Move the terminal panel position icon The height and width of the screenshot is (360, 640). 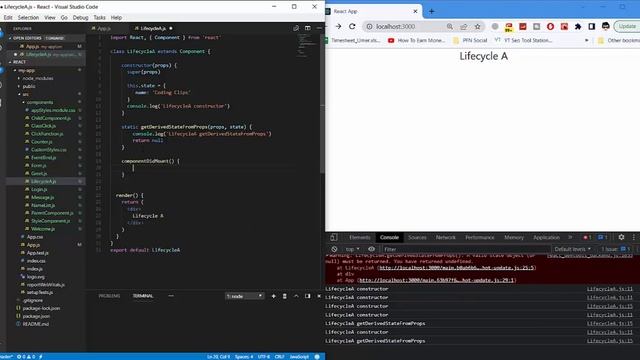tap(308, 296)
